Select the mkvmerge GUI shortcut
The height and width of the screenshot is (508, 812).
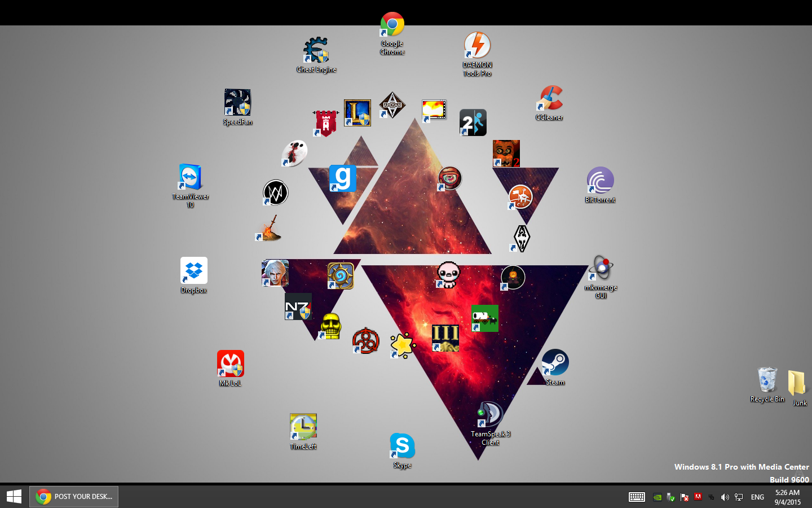(601, 268)
